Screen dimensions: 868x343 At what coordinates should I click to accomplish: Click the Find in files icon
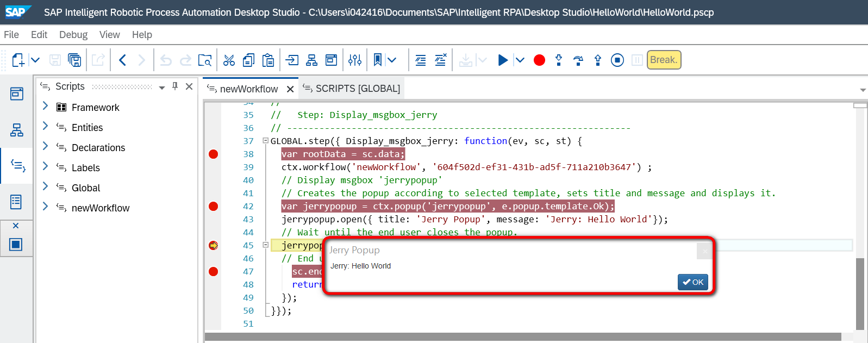pyautogui.click(x=205, y=60)
